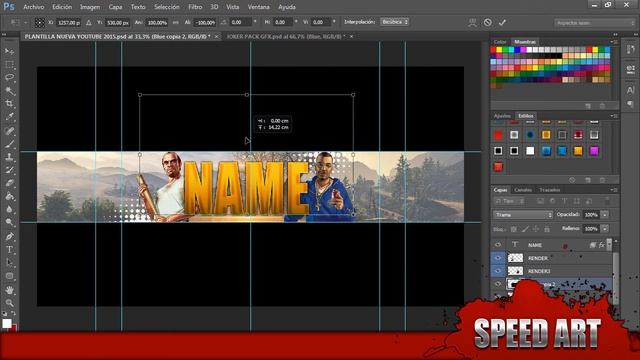The height and width of the screenshot is (360, 640).
Task: Select the Rectangular Marquee tool
Action: pos(9,64)
